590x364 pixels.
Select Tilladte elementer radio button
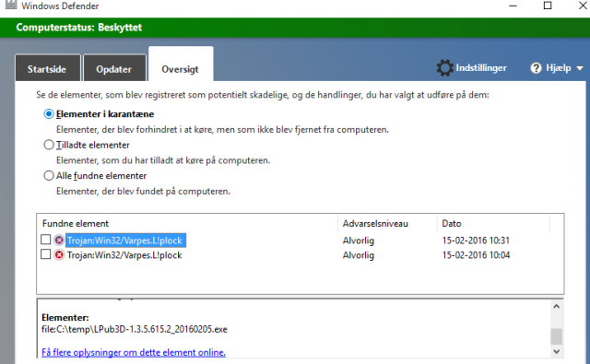point(49,145)
